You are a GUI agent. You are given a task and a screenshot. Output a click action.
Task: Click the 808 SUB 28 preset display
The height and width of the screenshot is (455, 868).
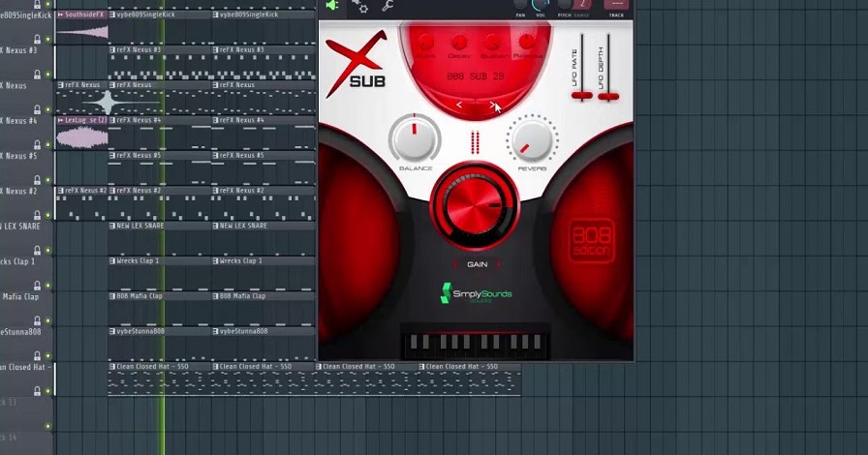pos(476,76)
